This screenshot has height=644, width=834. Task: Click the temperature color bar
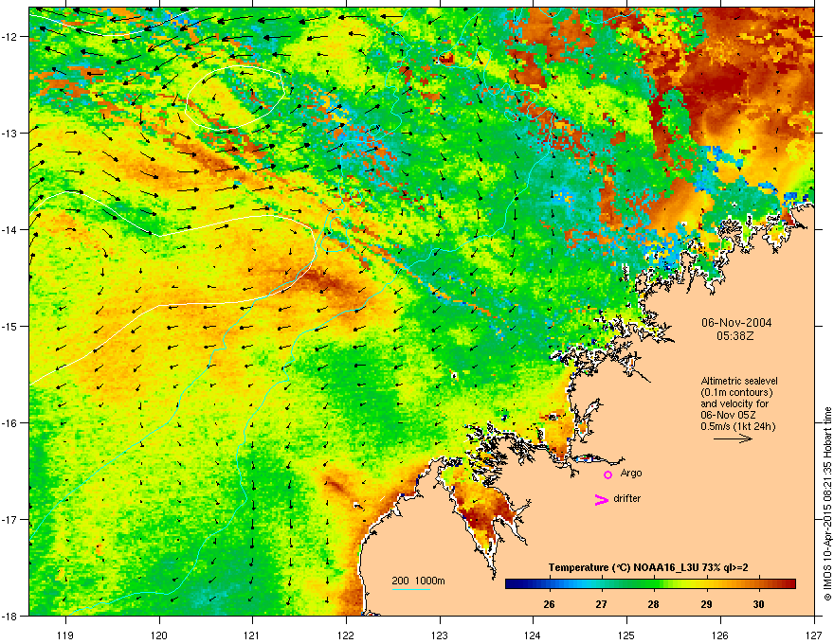pyautogui.click(x=650, y=583)
